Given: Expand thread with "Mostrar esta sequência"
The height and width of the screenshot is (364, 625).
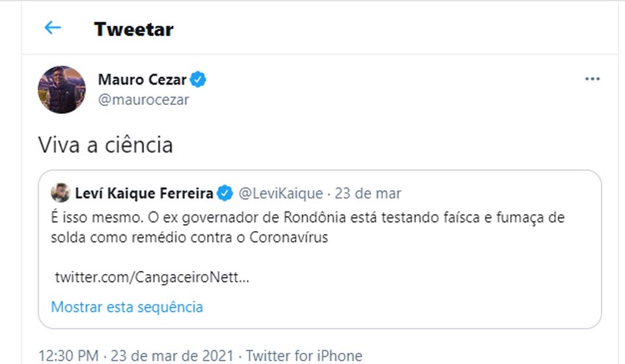Looking at the screenshot, I should pos(127,307).
